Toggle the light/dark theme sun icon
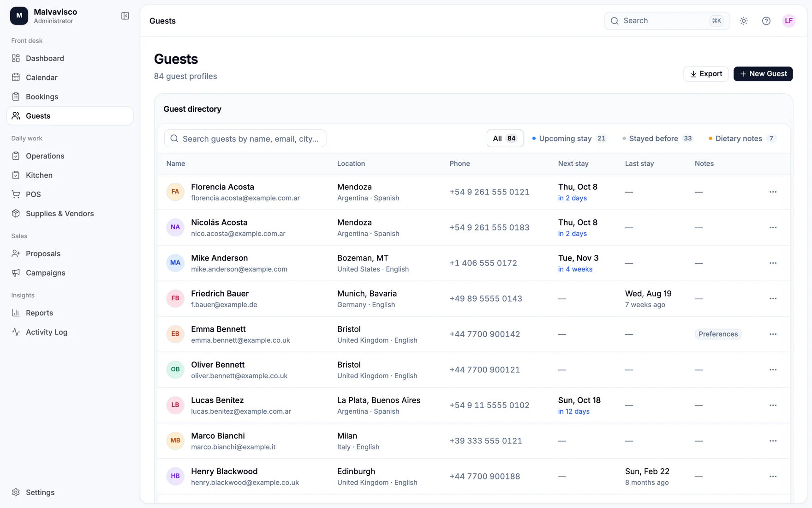This screenshot has width=812, height=508. (x=744, y=21)
